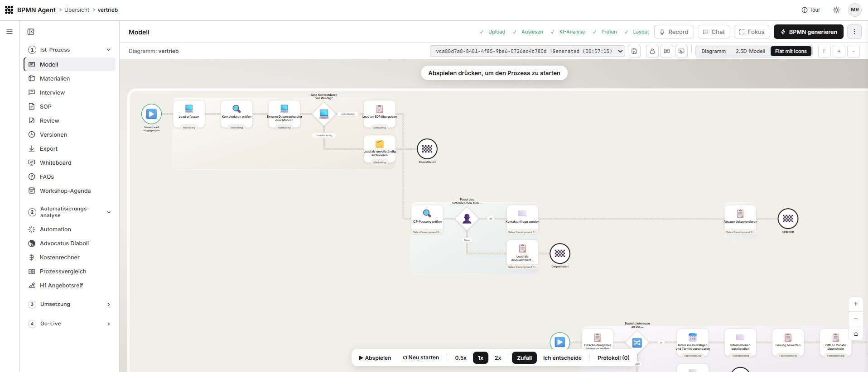Click the 'Sind Kontaktdaten vollständig?' gateway
Screen dimensions: 868x372
tap(324, 114)
